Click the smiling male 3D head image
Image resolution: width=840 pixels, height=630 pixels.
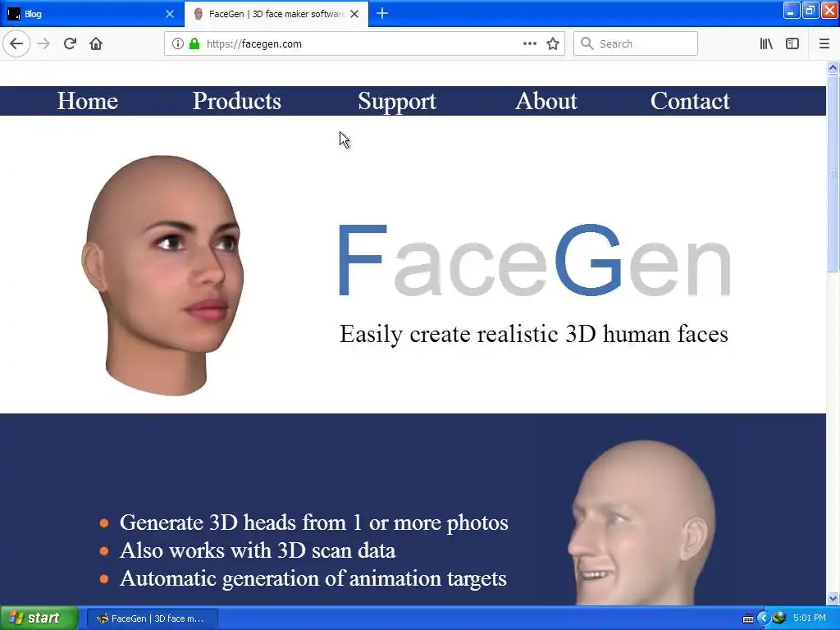pyautogui.click(x=641, y=523)
